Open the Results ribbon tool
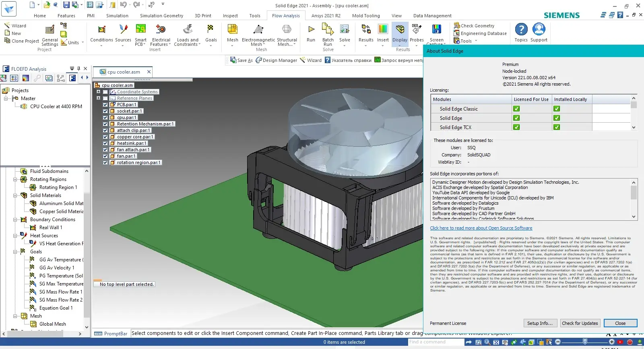Image resolution: width=644 pixels, height=349 pixels. 366,35
